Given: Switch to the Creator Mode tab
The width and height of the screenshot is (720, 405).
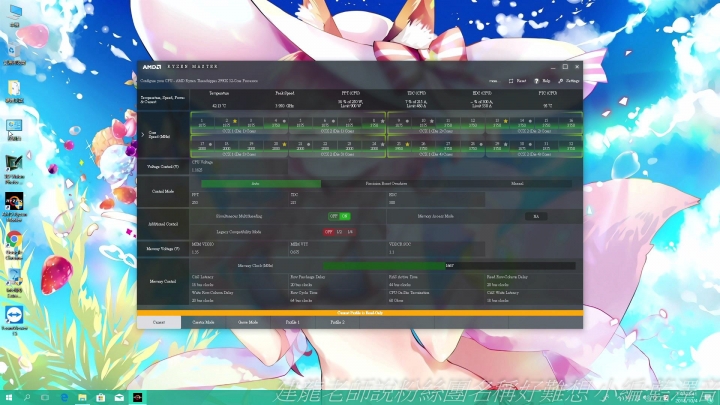Looking at the screenshot, I should click(x=203, y=322).
